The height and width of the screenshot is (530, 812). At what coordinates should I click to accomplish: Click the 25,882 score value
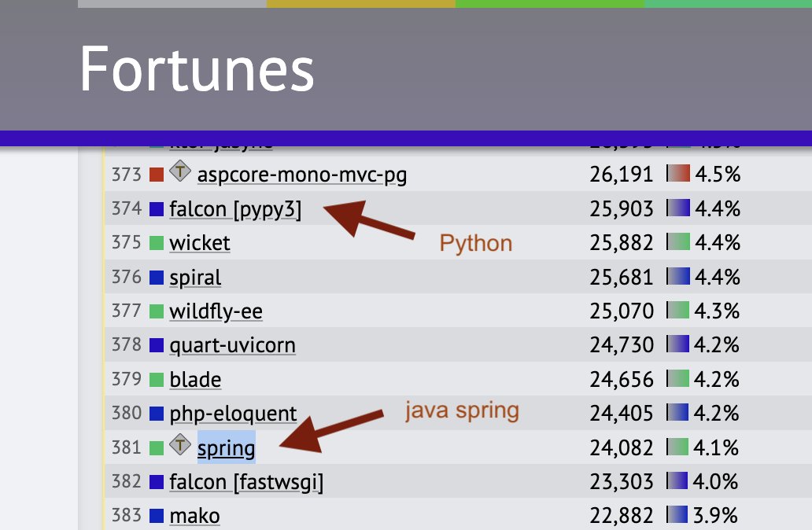tap(622, 243)
